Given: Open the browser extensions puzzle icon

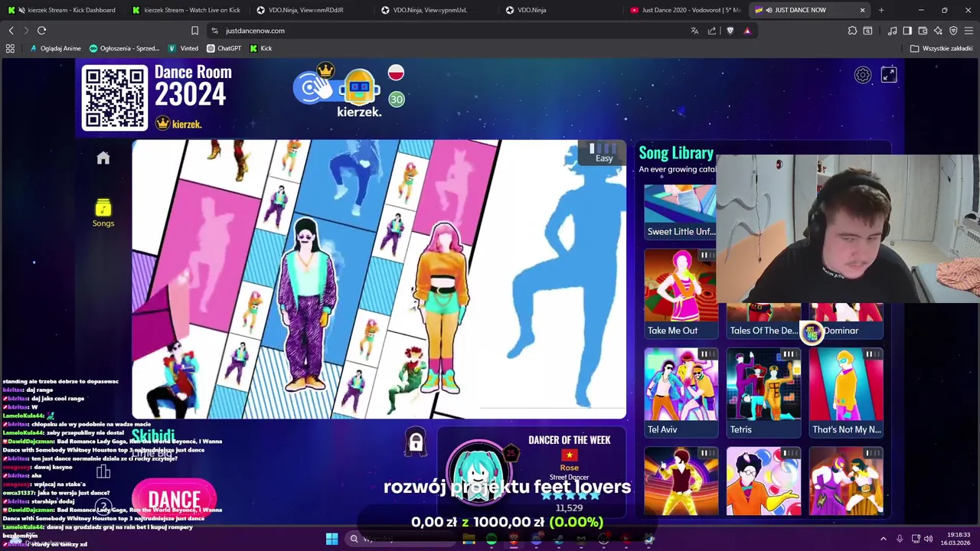Looking at the screenshot, I should [x=852, y=31].
